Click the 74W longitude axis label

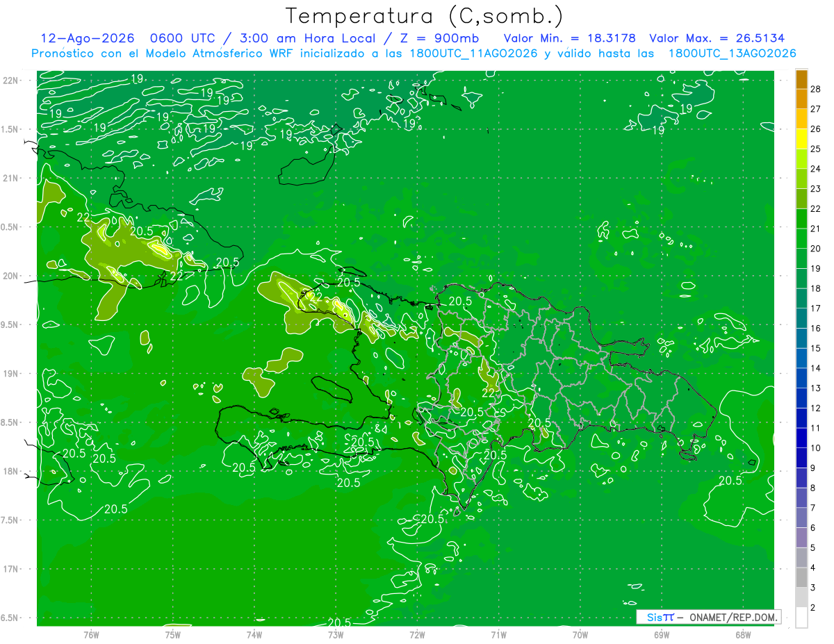click(254, 634)
